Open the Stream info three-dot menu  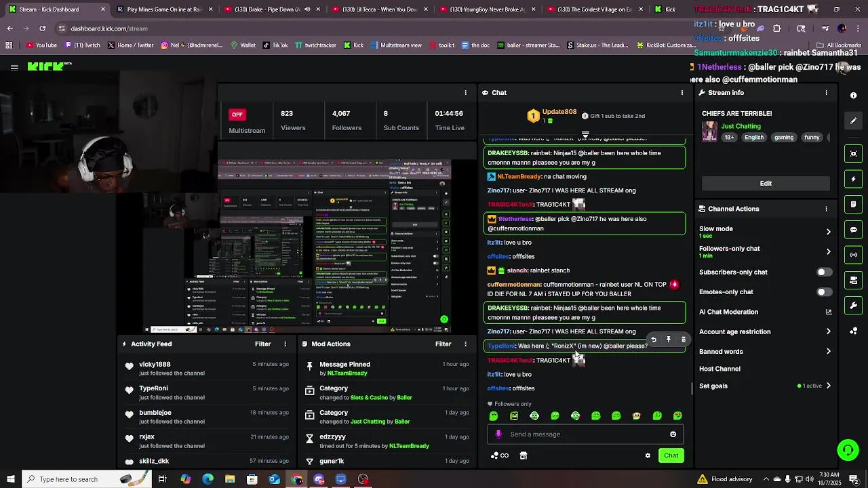pos(826,93)
